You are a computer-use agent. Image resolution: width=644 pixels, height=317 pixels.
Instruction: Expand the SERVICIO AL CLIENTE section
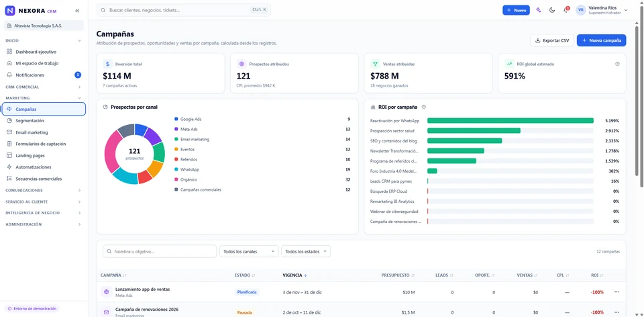point(79,202)
